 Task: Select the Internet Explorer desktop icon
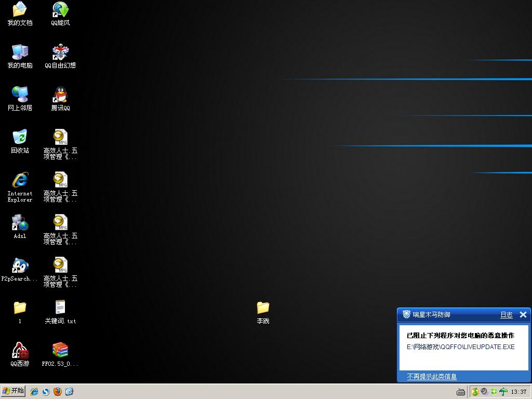[20, 187]
